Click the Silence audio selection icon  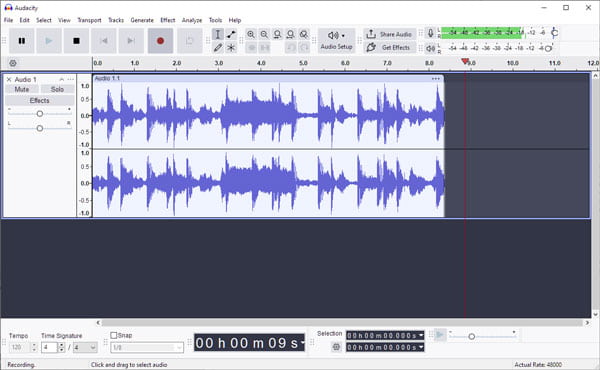pos(264,47)
